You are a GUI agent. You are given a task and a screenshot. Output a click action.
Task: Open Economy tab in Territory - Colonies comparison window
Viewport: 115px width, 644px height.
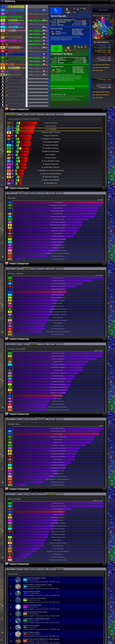click(33, 269)
